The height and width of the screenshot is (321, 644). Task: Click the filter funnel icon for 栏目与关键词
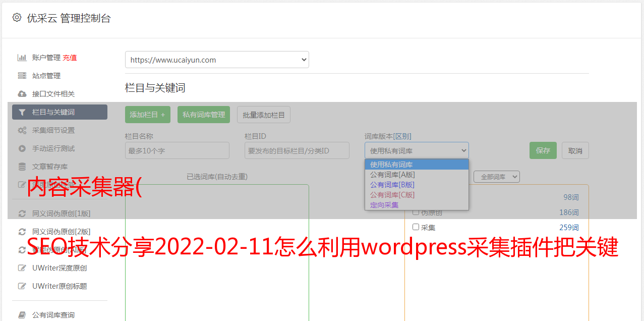click(x=22, y=112)
